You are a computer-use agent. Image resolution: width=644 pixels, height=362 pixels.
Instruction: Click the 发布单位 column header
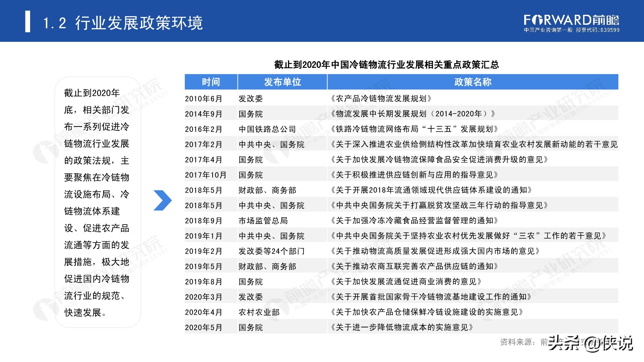tap(282, 82)
